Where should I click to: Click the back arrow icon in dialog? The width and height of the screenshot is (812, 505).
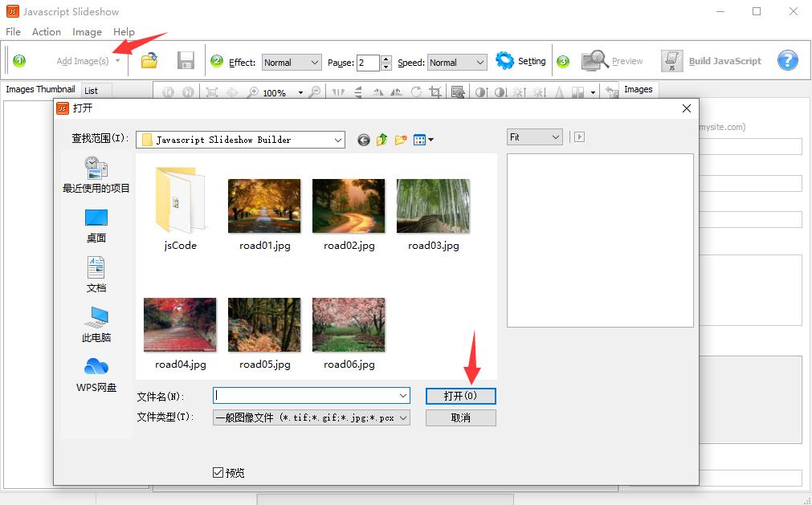point(364,140)
